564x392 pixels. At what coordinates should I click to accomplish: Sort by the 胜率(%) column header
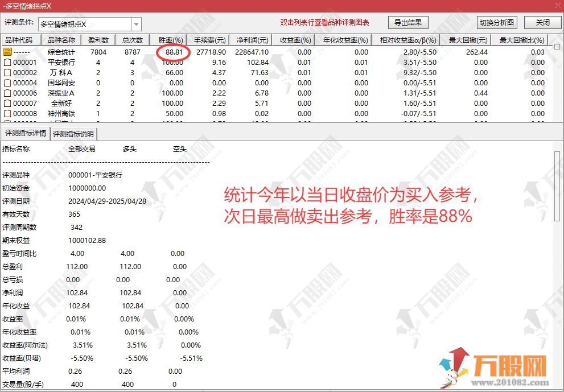170,40
